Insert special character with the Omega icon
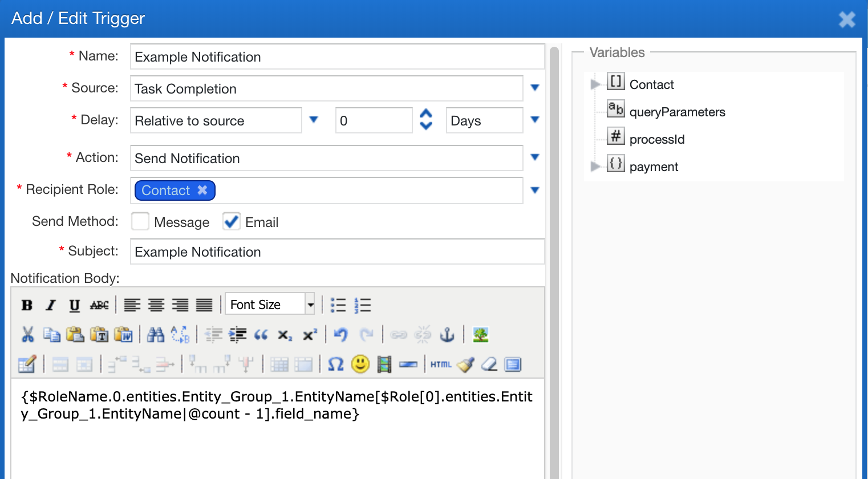Viewport: 868px width, 479px height. tap(336, 364)
